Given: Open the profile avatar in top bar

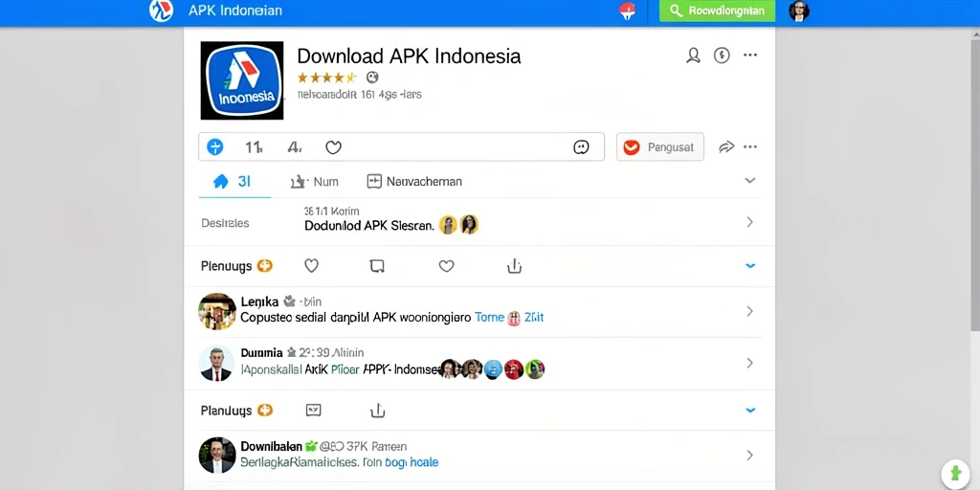Looking at the screenshot, I should (799, 11).
